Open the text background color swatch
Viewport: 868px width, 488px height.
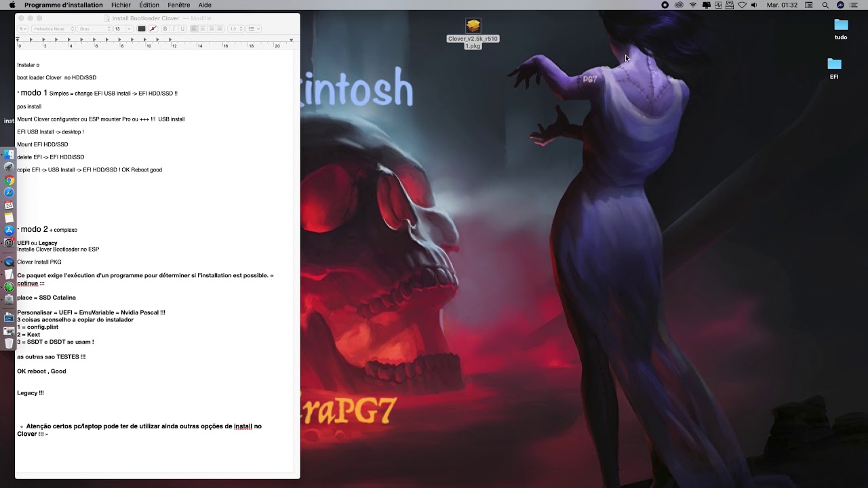pyautogui.click(x=153, y=29)
